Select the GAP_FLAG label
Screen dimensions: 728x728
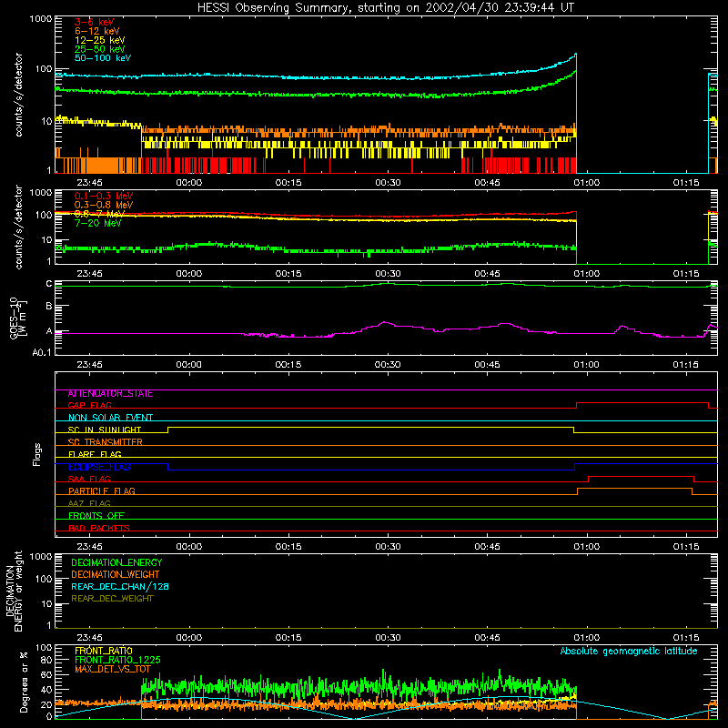[x=89, y=405]
